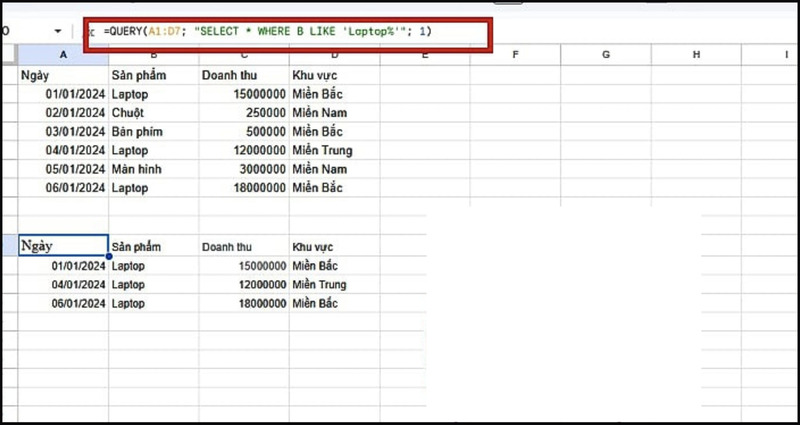Select the 02/01/2024 date cell

[x=63, y=113]
